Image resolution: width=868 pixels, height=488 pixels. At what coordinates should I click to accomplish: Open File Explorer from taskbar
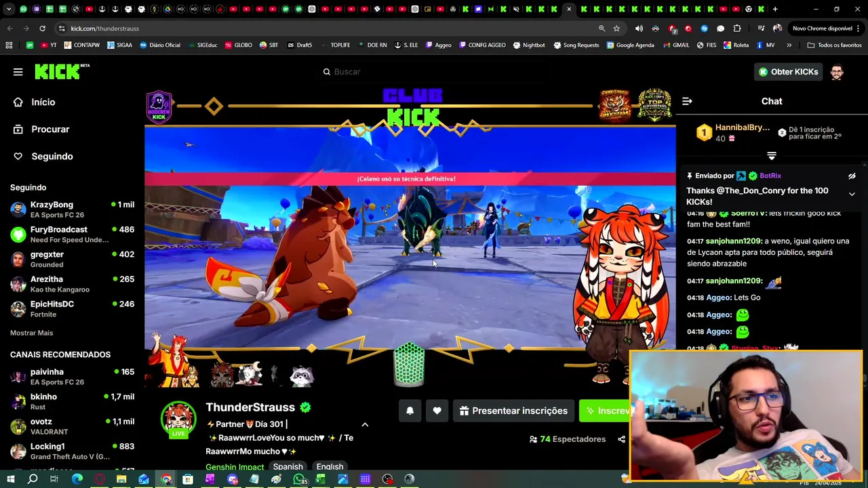[121, 479]
